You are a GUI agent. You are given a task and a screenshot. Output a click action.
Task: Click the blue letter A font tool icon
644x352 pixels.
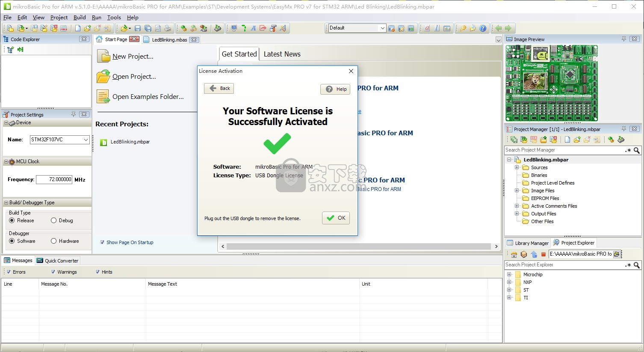coord(253,28)
